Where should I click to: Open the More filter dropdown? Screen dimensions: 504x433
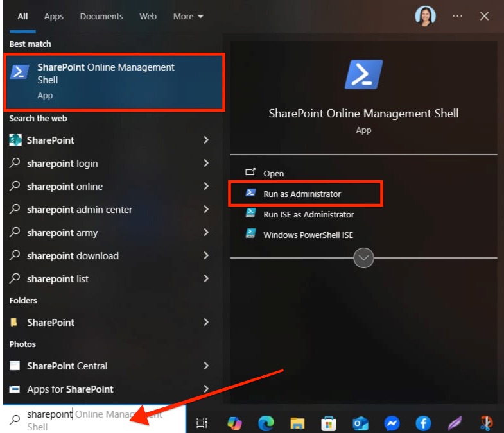188,17
